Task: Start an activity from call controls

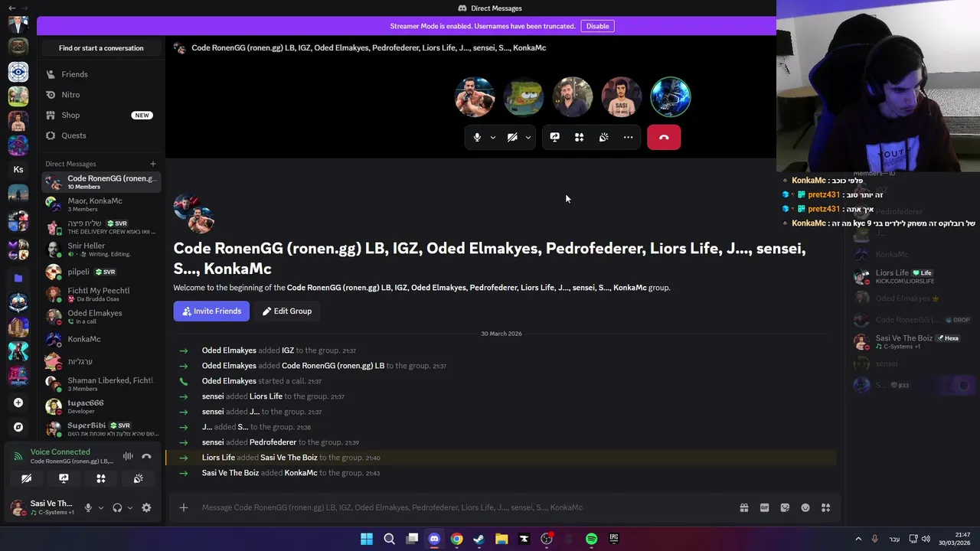Action: [580, 138]
